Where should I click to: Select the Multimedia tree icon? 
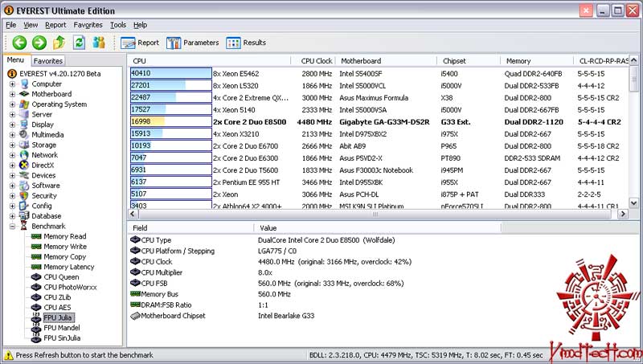point(24,134)
